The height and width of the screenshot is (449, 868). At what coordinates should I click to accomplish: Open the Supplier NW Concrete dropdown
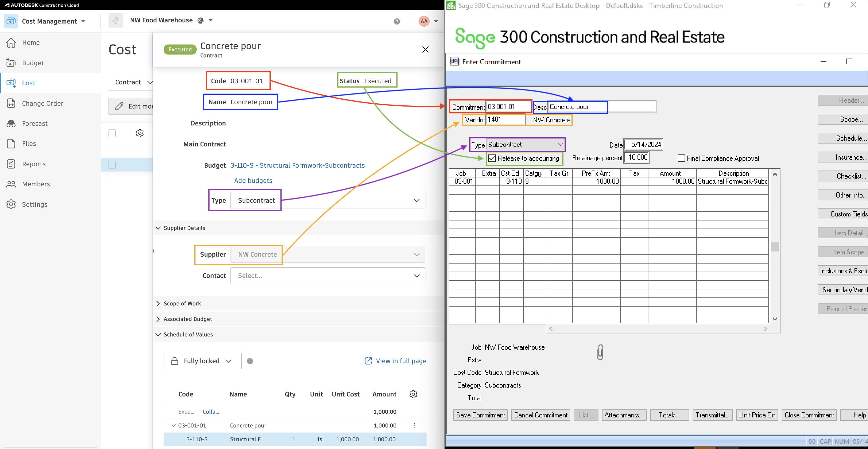pos(328,255)
